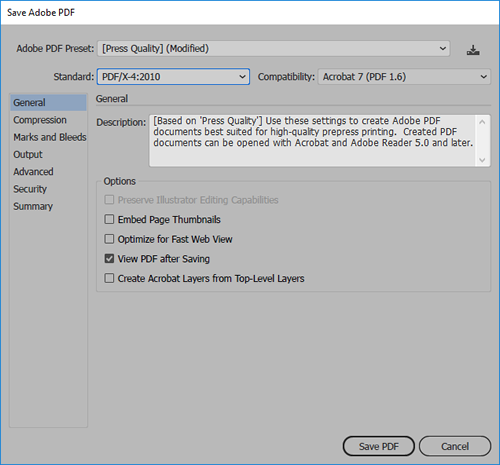Show the Security settings section
The image size is (500, 465).
point(30,189)
